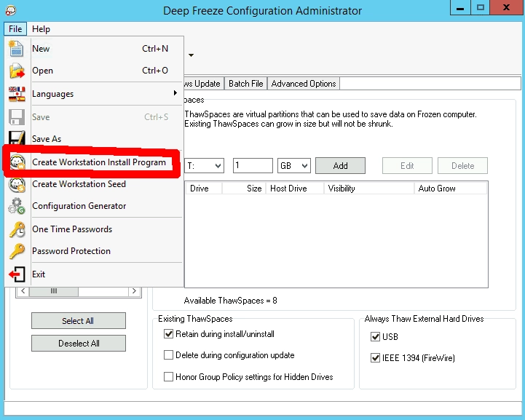Image resolution: width=525 pixels, height=420 pixels.
Task: Toggle Retain during install/uninstall checkbox
Action: (168, 334)
